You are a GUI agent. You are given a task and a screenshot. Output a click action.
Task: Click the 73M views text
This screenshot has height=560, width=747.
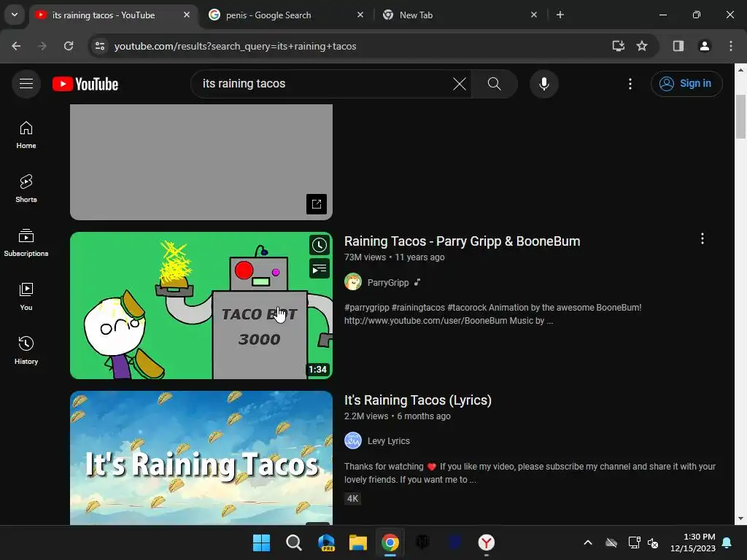(365, 257)
